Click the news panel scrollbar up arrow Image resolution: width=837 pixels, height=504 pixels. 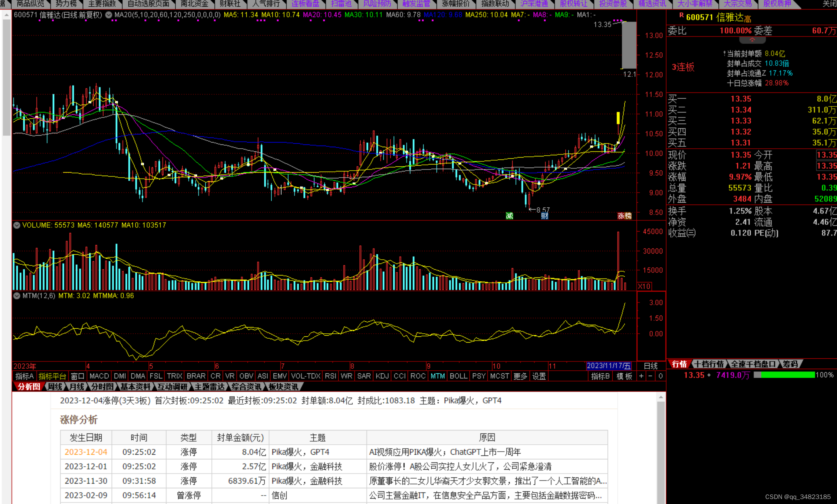tap(661, 397)
